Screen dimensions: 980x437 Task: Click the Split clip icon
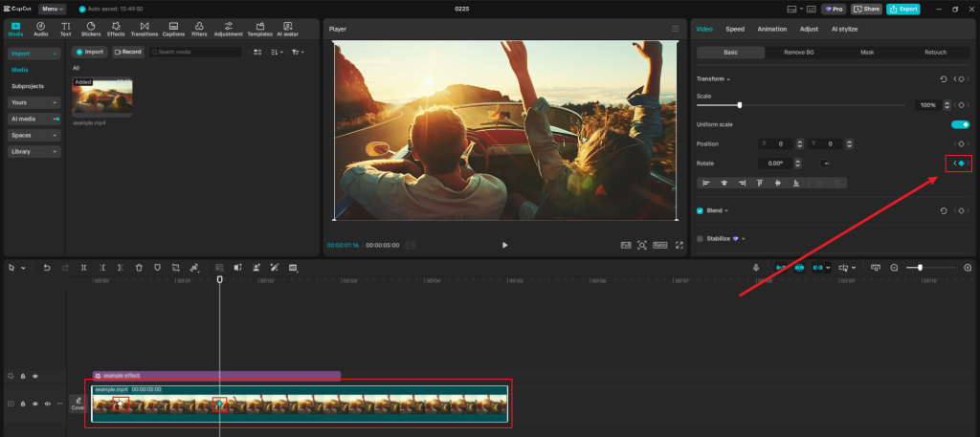[84, 267]
